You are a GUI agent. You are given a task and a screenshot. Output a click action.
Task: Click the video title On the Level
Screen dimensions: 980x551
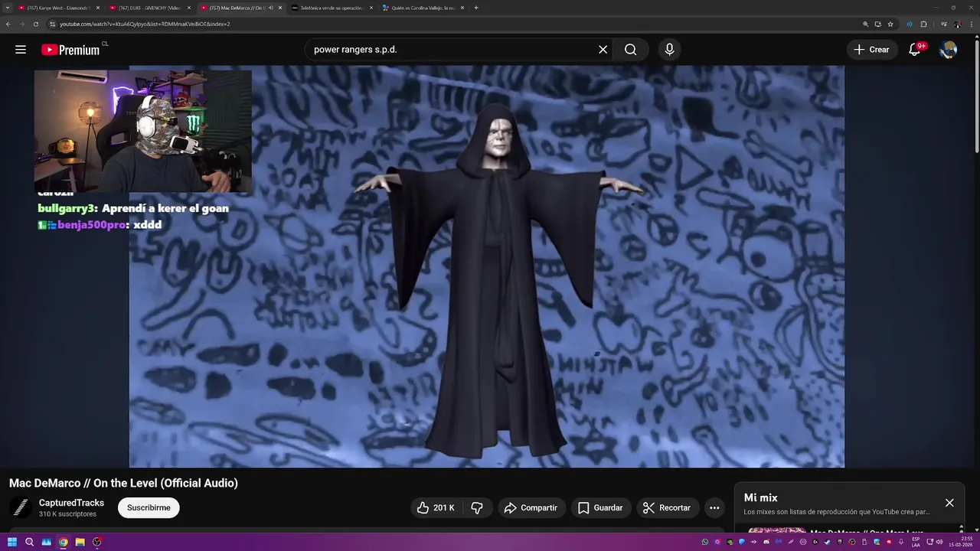point(123,483)
